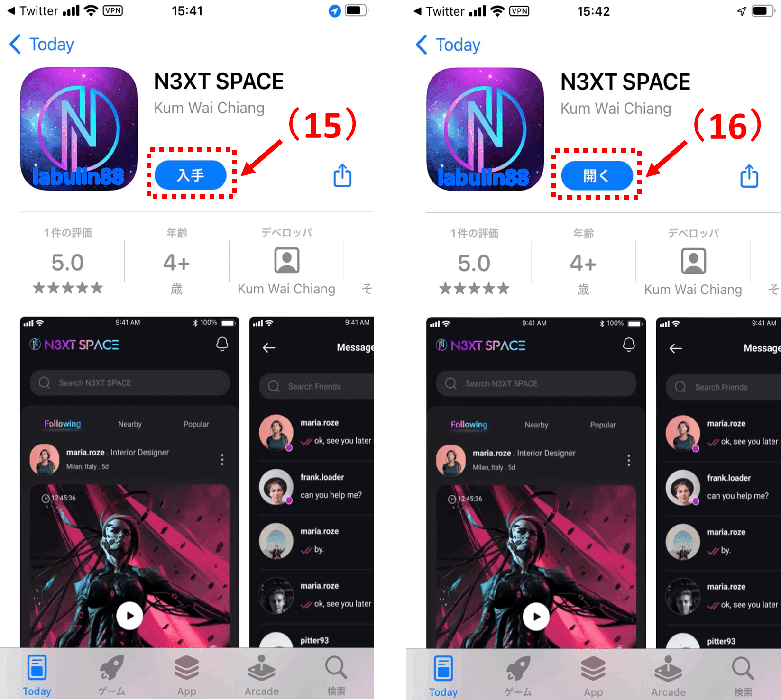Open developer Kum Wai Chiang icon left
Viewport: 781px width, 700px height.
pos(286,261)
